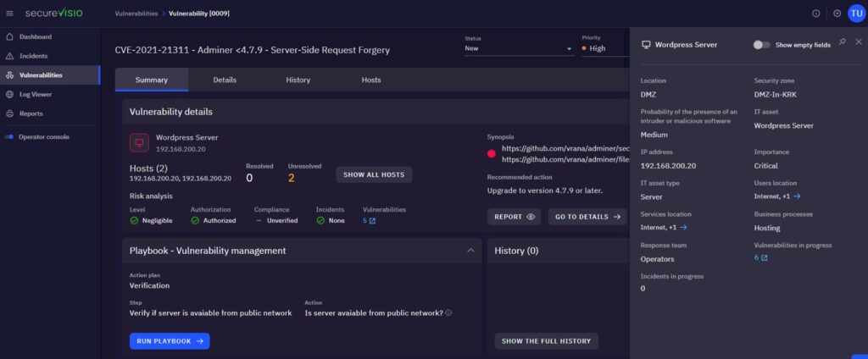This screenshot has height=359, width=868.
Task: Open the settings gear in top bar
Action: click(837, 14)
